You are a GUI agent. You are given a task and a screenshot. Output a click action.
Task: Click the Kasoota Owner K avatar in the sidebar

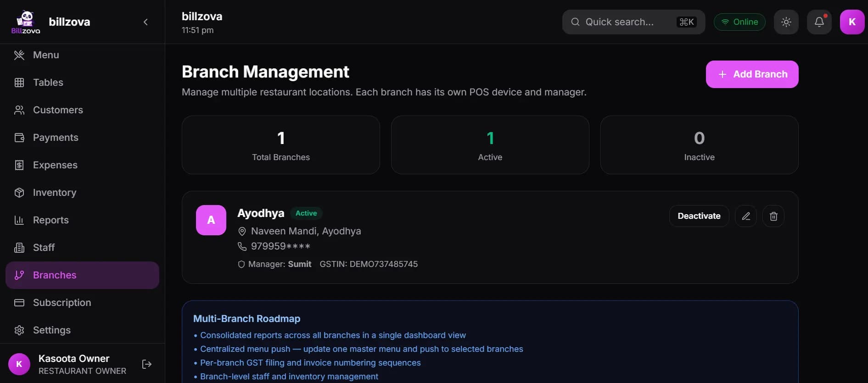(x=19, y=364)
